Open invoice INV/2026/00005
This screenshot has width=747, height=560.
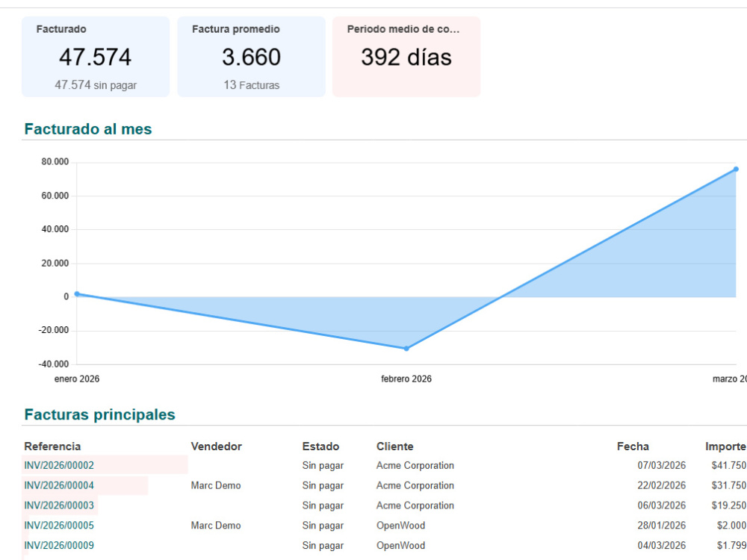click(x=59, y=525)
